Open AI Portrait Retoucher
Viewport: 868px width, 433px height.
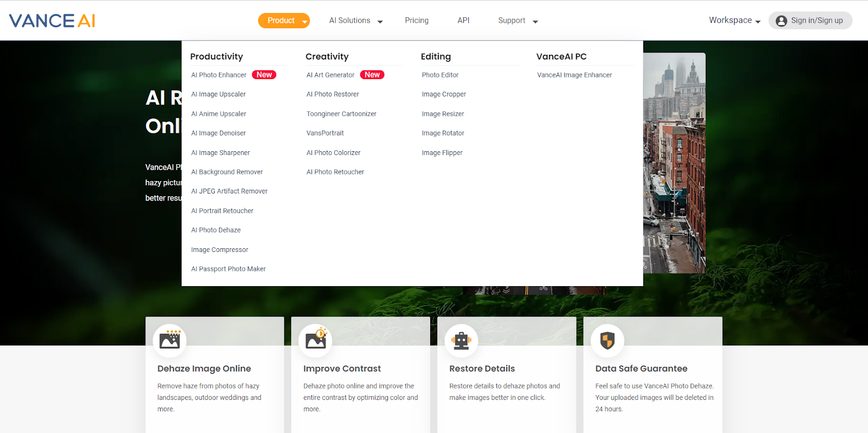[222, 211]
